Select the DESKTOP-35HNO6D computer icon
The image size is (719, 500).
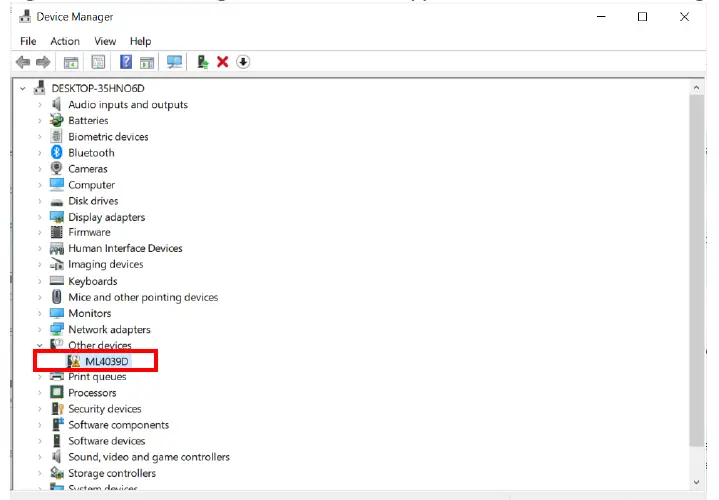coord(40,88)
